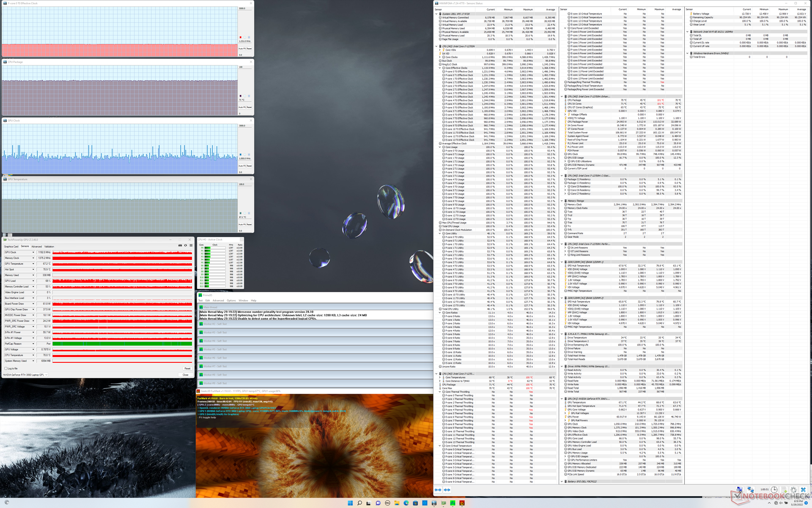Collapse Core Effective Clocks group in HWiNFO
The image size is (812, 508).
pos(440,68)
